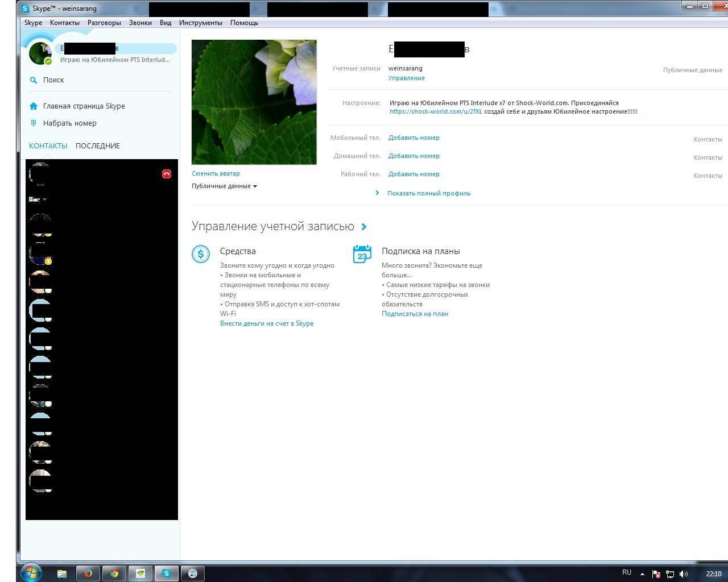
Task: Click Сменить аватар link
Action: (216, 173)
